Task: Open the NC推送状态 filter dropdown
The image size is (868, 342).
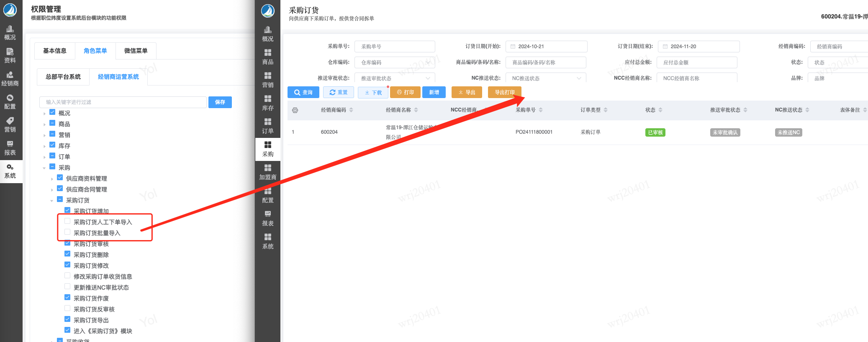Action: tap(546, 78)
